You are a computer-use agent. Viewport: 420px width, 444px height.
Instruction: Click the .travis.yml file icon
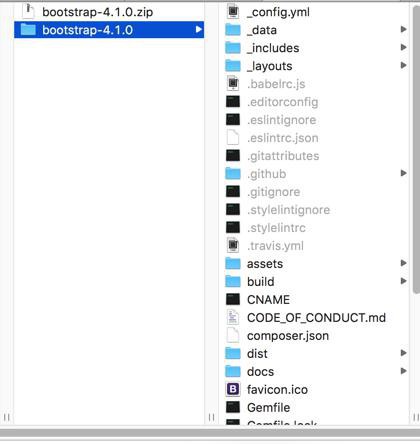(233, 246)
